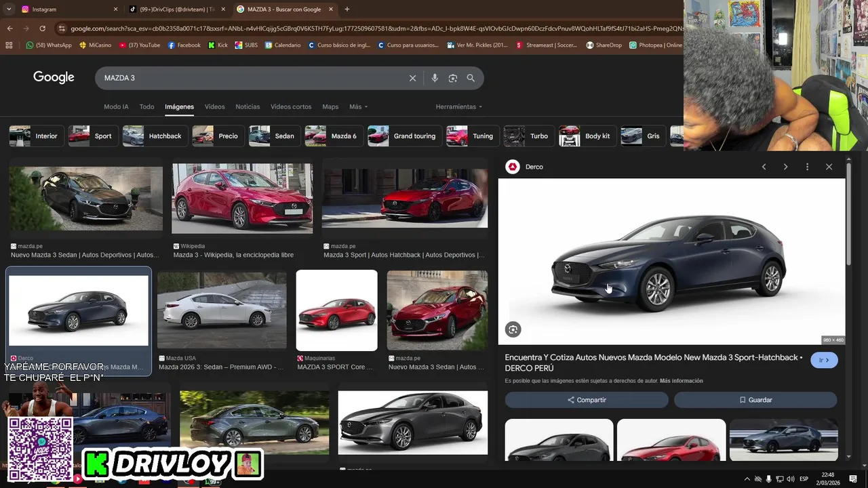The height and width of the screenshot is (488, 868).
Task: Open search by image (Google Lens) icon
Action: (x=453, y=78)
